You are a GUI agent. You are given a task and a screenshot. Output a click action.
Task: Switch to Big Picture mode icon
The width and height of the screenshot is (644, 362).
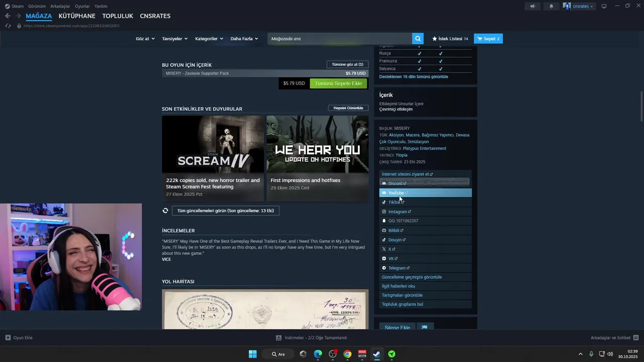click(x=604, y=6)
